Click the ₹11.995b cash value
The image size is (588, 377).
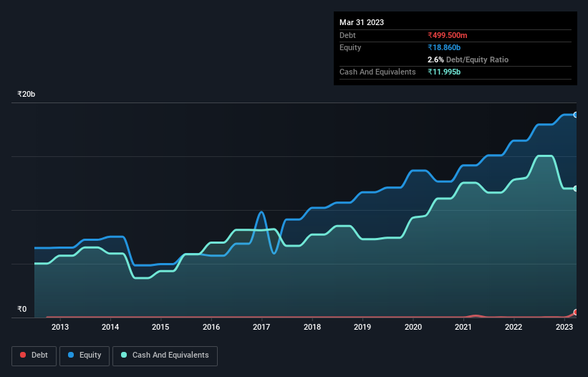[444, 72]
